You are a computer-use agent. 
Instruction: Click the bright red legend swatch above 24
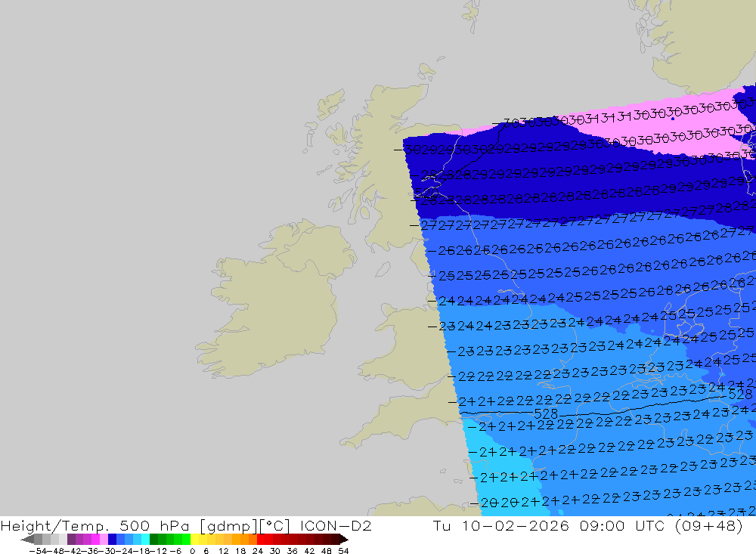point(261,540)
